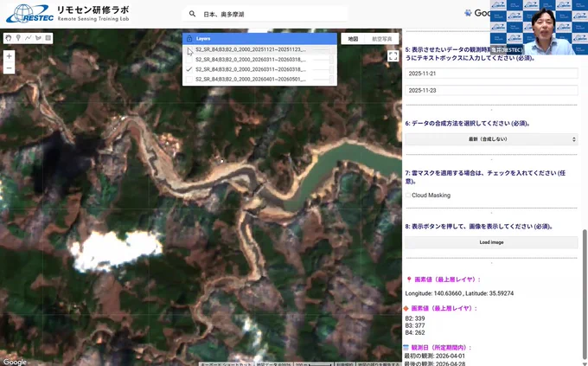
Task: Click the RESTEC globe logo
Action: [29, 14]
